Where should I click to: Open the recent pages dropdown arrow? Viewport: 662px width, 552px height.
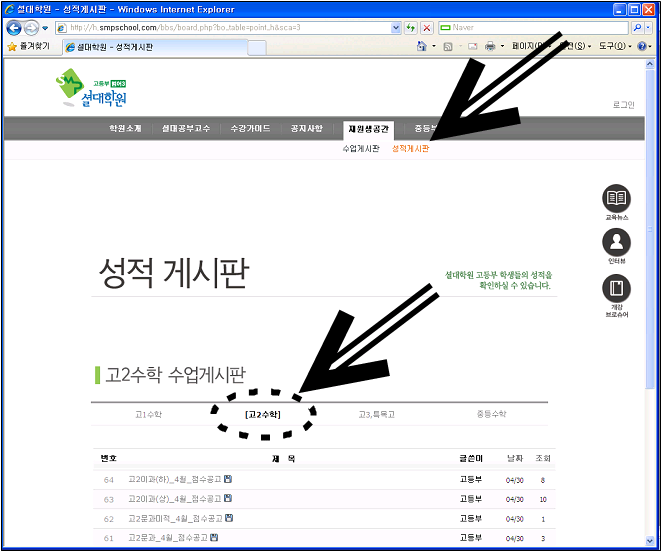(45, 28)
